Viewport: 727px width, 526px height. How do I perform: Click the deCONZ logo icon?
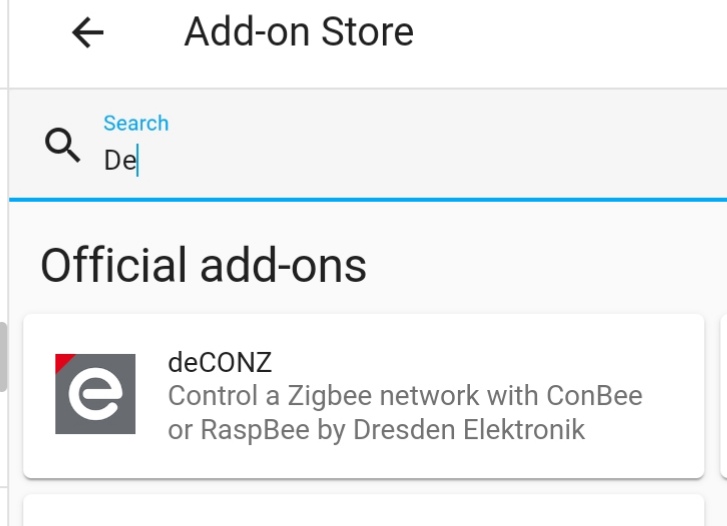[95, 394]
